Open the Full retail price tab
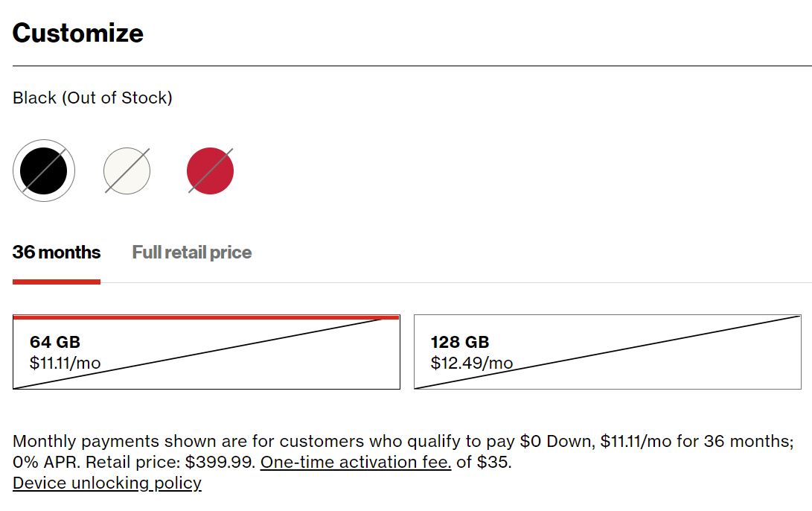Screen dimensions: 812x511 point(192,253)
